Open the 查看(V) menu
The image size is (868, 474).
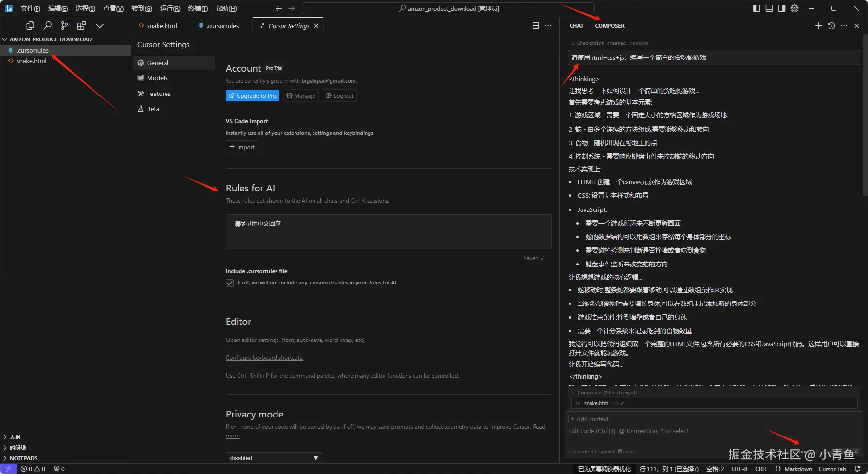coord(113,8)
